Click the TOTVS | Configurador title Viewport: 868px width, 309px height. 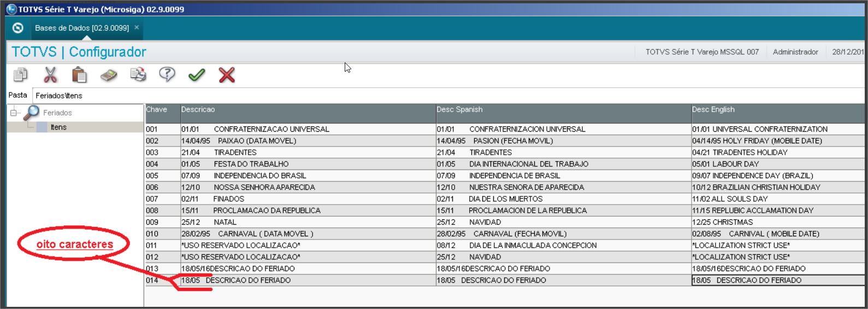pos(79,52)
